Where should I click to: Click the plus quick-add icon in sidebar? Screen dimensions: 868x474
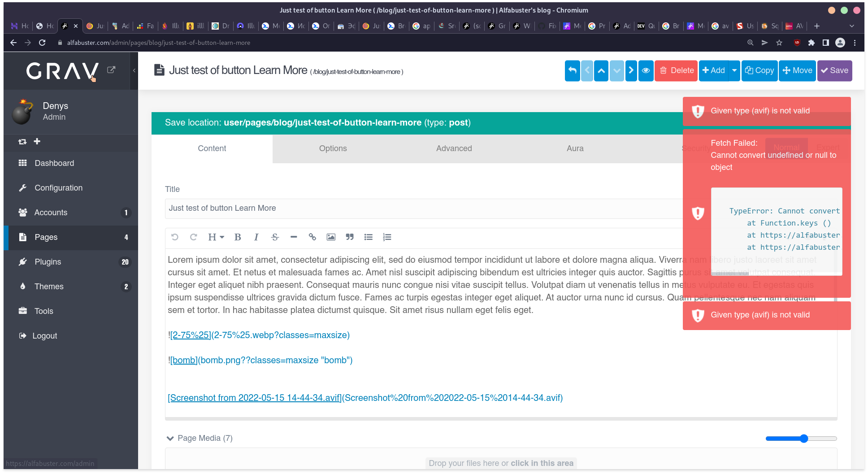(x=37, y=141)
